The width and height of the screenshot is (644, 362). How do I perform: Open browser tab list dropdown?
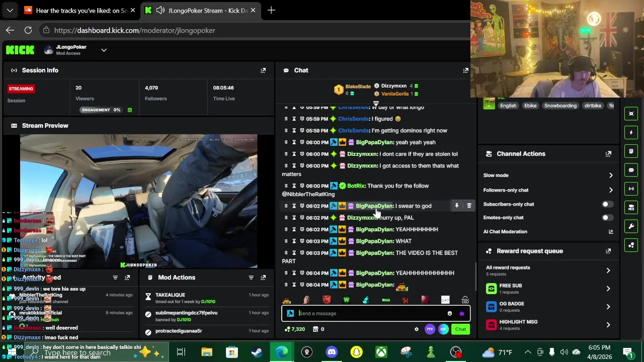[x=10, y=10]
